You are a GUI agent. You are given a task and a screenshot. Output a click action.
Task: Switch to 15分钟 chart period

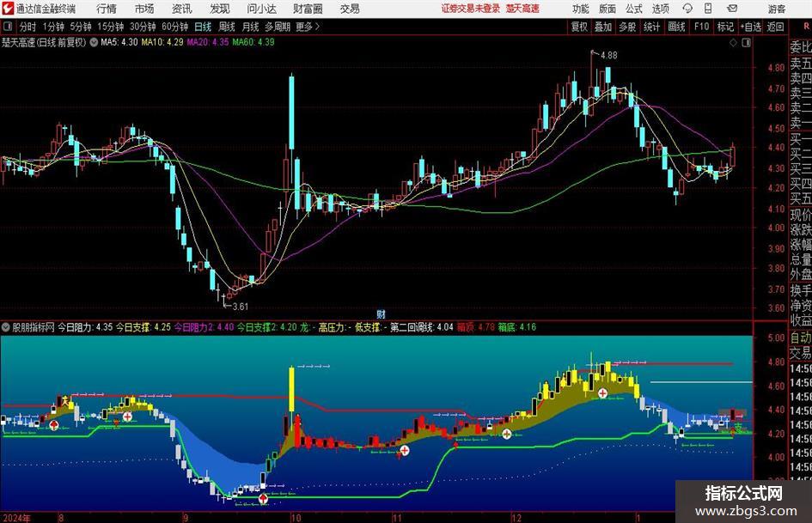[x=111, y=27]
